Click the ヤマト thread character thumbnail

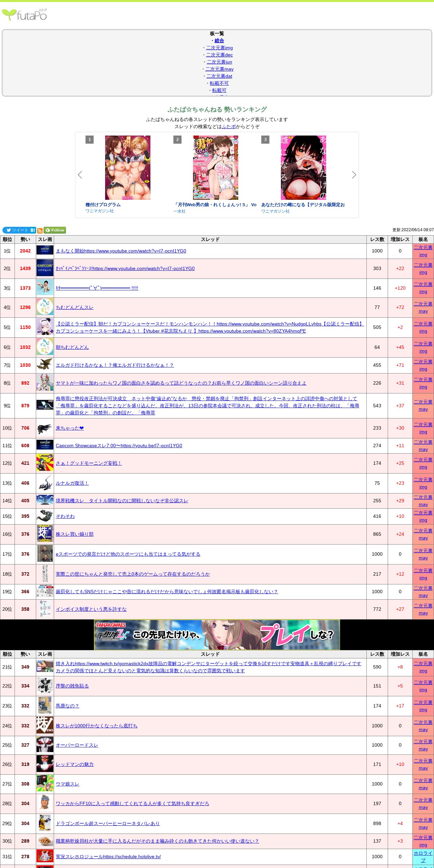45,383
